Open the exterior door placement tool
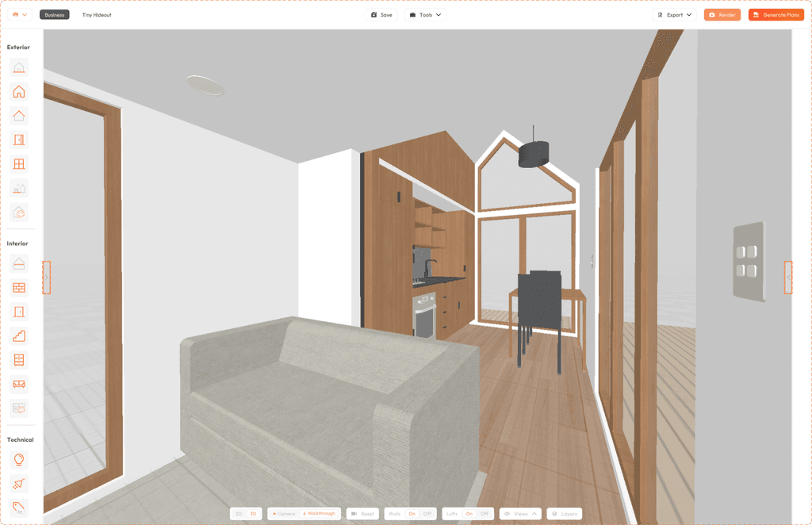 [20, 139]
